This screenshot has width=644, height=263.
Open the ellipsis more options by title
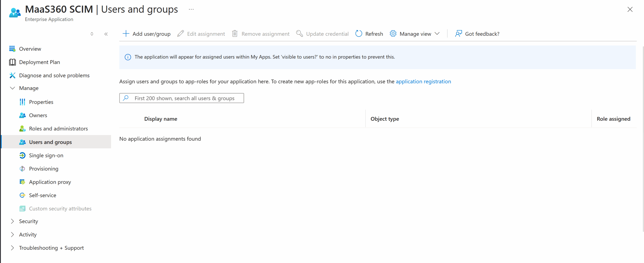[x=191, y=10]
